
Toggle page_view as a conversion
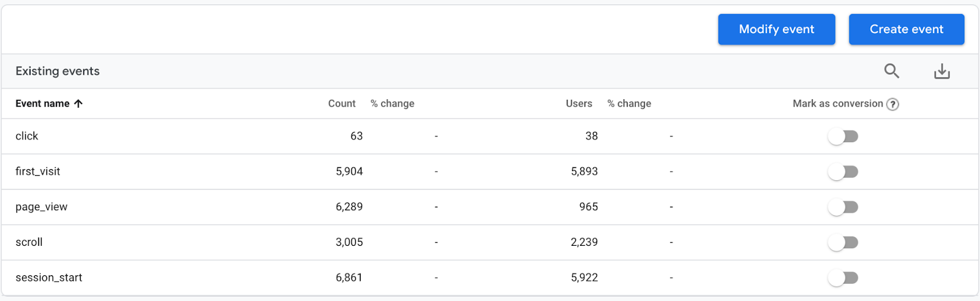[x=843, y=207]
